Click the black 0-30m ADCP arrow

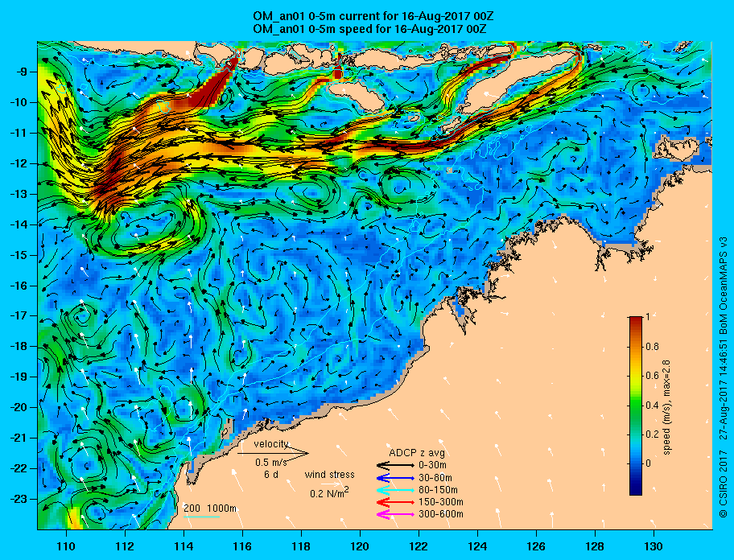pyautogui.click(x=395, y=466)
